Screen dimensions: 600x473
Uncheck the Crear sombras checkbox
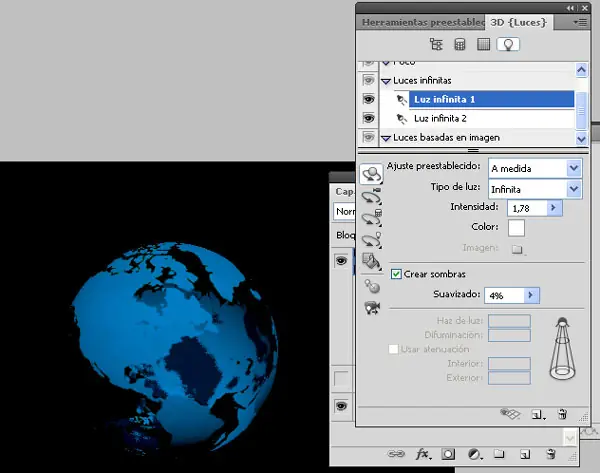[x=396, y=274]
